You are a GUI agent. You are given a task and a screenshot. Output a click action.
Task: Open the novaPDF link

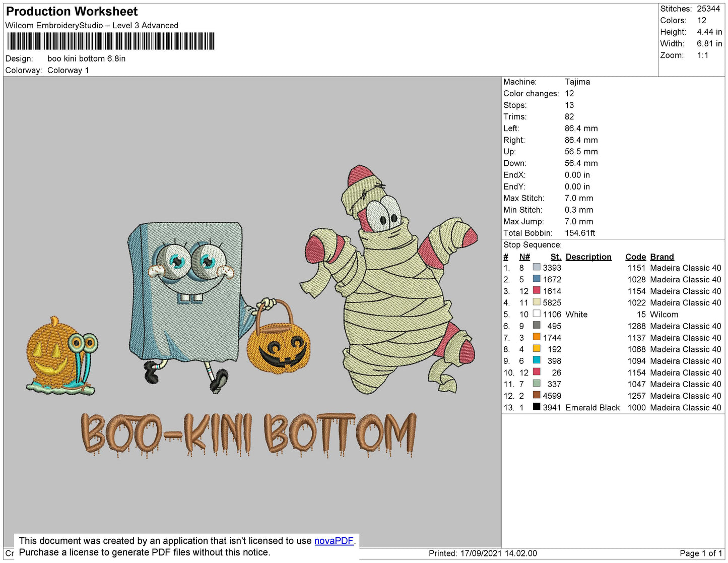coord(334,541)
